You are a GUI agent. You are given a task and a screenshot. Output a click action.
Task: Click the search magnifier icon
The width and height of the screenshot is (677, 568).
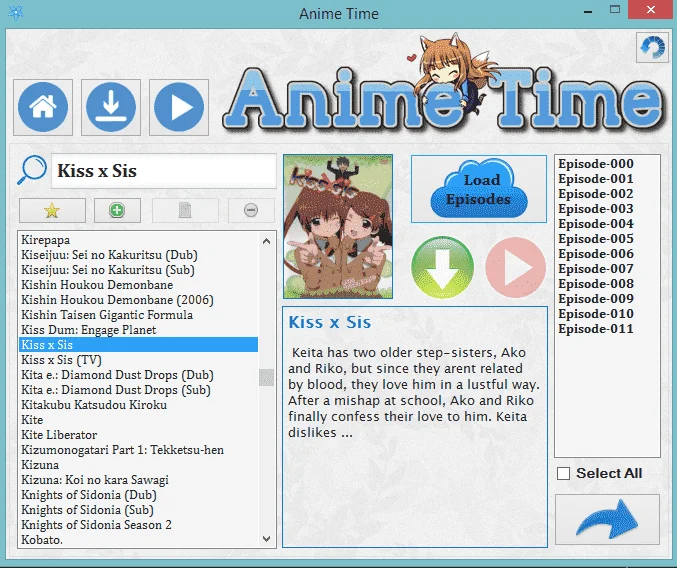[x=32, y=170]
